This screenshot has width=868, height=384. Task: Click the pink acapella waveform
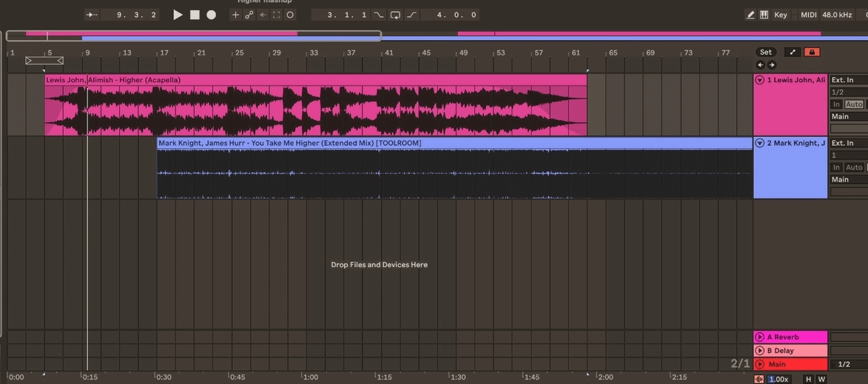click(x=315, y=111)
